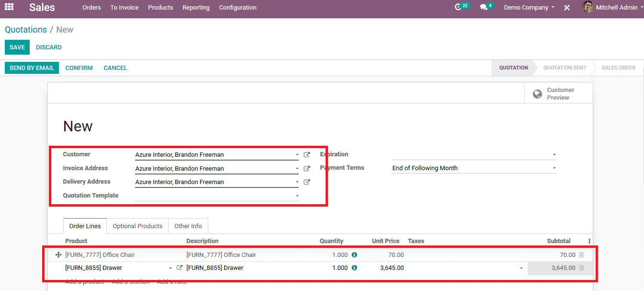Open external link icon for Customer field
The image size is (644, 291).
307,155
